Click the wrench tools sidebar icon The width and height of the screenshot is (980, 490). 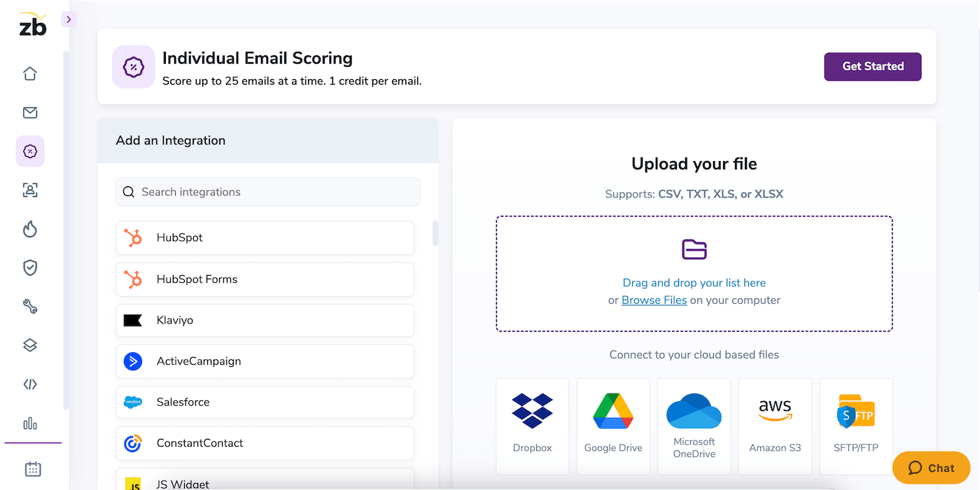[30, 307]
